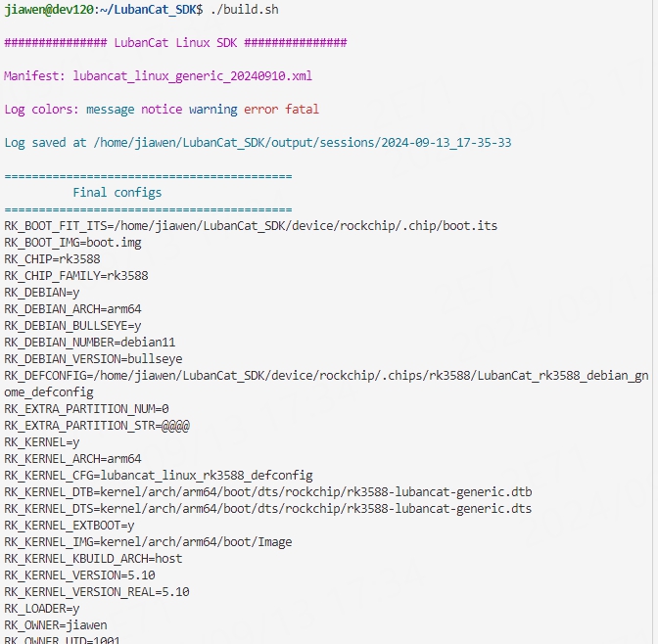Viewport: 658px width, 644px height.
Task: Click the RK_KERNEL_KBUILD_ARCH=host line
Action: pyautogui.click(x=94, y=559)
